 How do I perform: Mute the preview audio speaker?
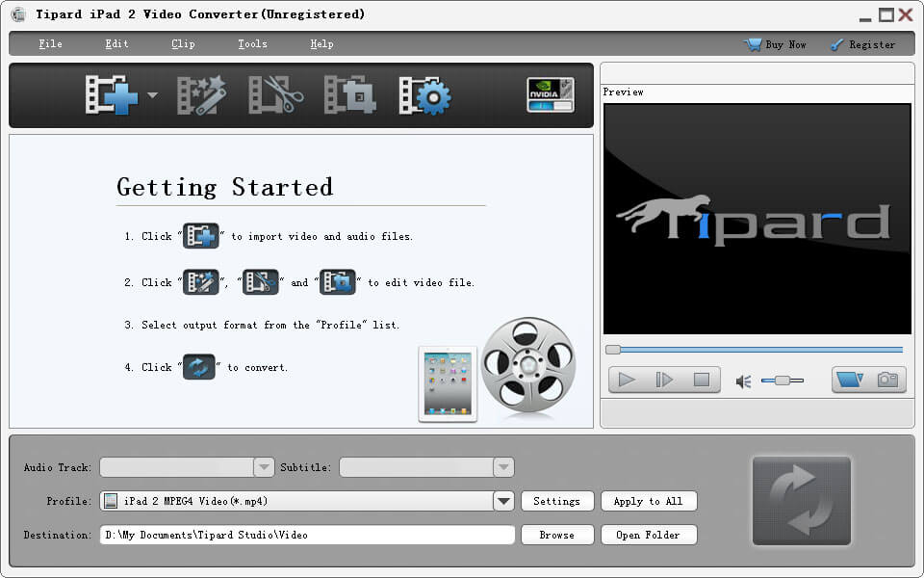click(743, 381)
